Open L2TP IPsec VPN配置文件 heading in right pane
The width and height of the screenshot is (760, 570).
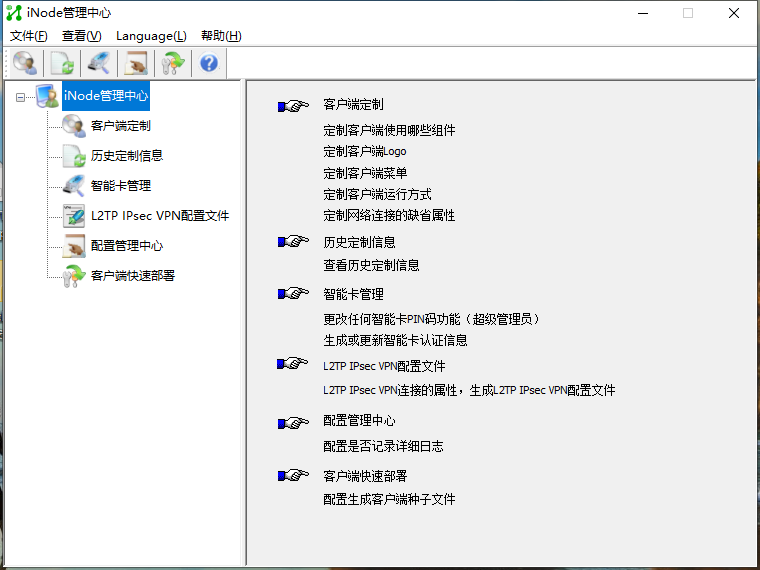click(x=384, y=366)
